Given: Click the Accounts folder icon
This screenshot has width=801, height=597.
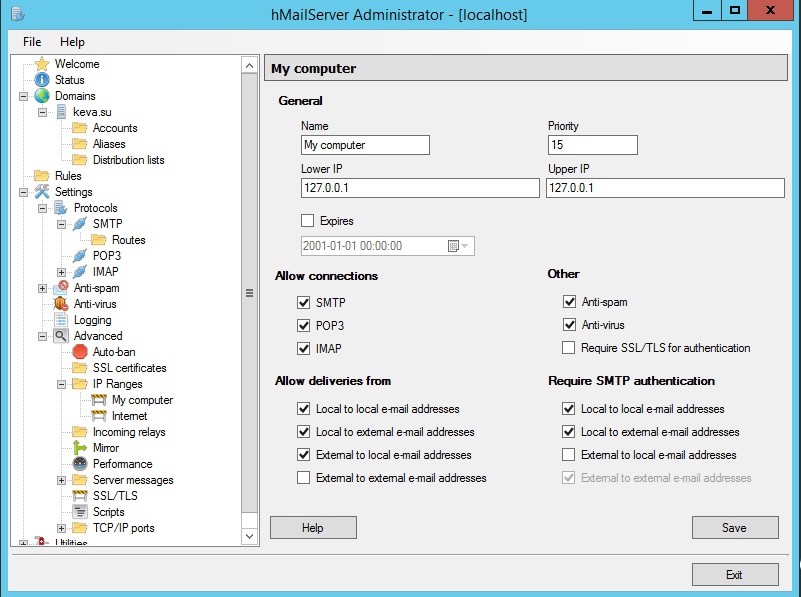Looking at the screenshot, I should coord(80,128).
